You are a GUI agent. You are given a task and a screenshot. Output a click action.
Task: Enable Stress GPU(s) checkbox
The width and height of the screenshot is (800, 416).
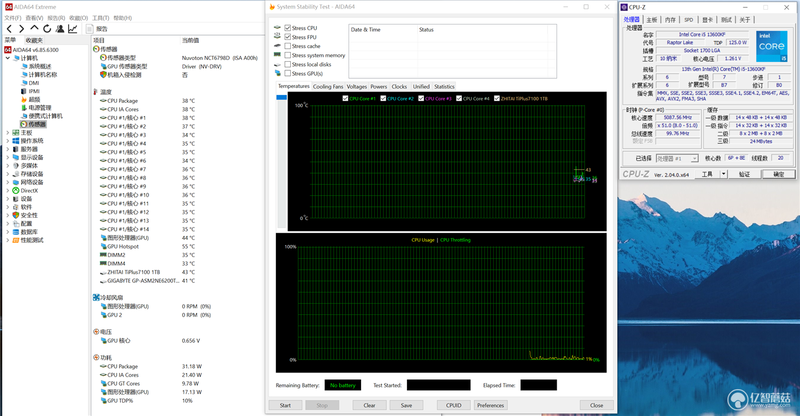coord(288,74)
